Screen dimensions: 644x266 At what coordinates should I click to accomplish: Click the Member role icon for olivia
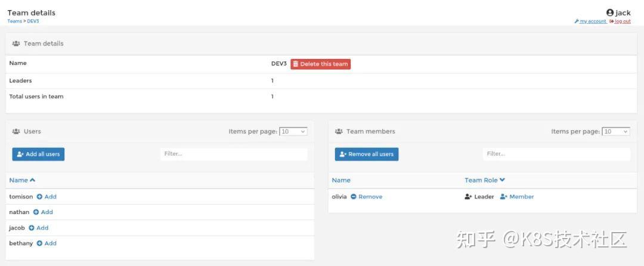(x=503, y=197)
